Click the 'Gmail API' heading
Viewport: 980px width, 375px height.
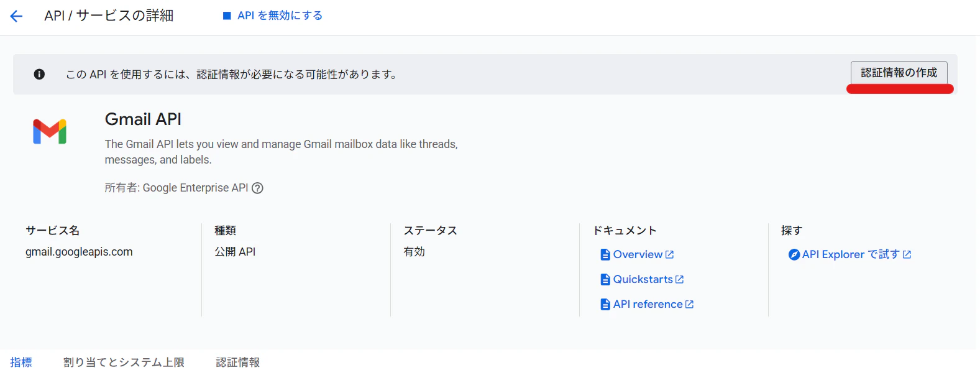pyautogui.click(x=143, y=119)
